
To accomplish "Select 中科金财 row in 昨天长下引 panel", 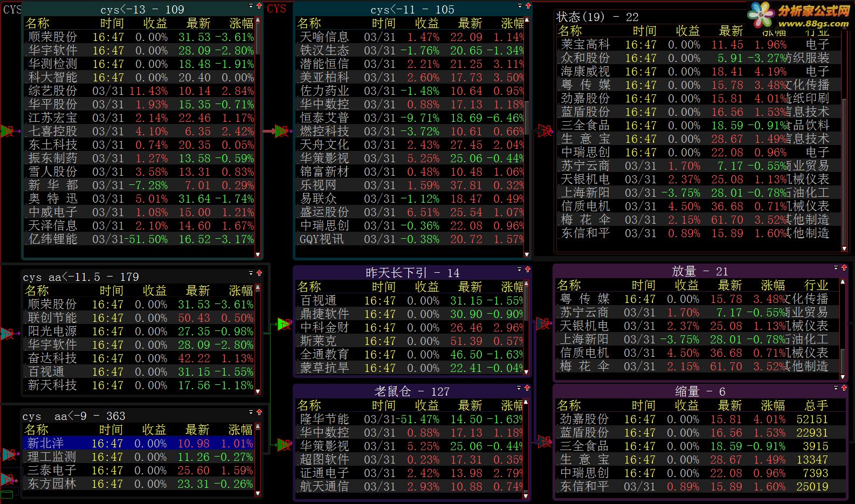I will 410,327.
